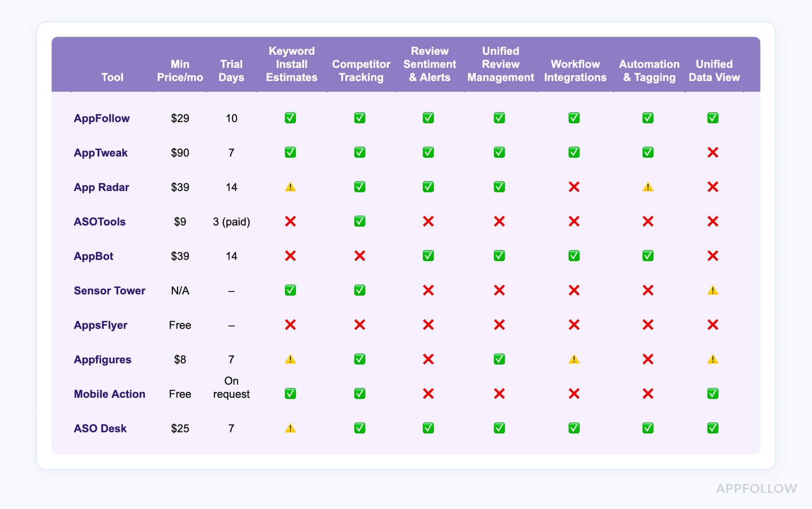Image resolution: width=812 pixels, height=509 pixels.
Task: Click the red X for AppsFlyer Review Sentiment
Action: click(x=429, y=325)
